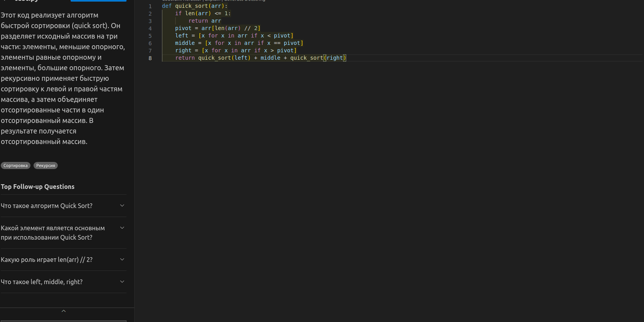This screenshot has width=644, height=322.
Task: Click the Russian explanation paragraph in sidebar
Action: (x=62, y=78)
